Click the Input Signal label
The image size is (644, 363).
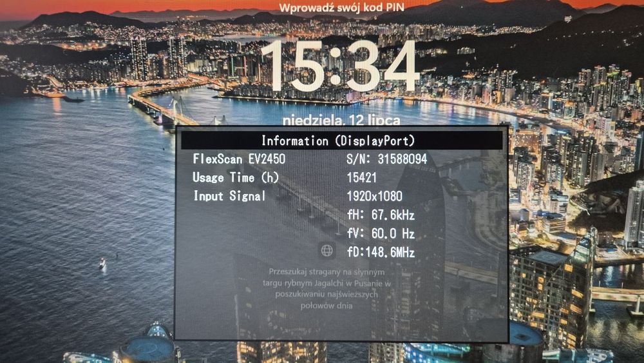coord(230,195)
